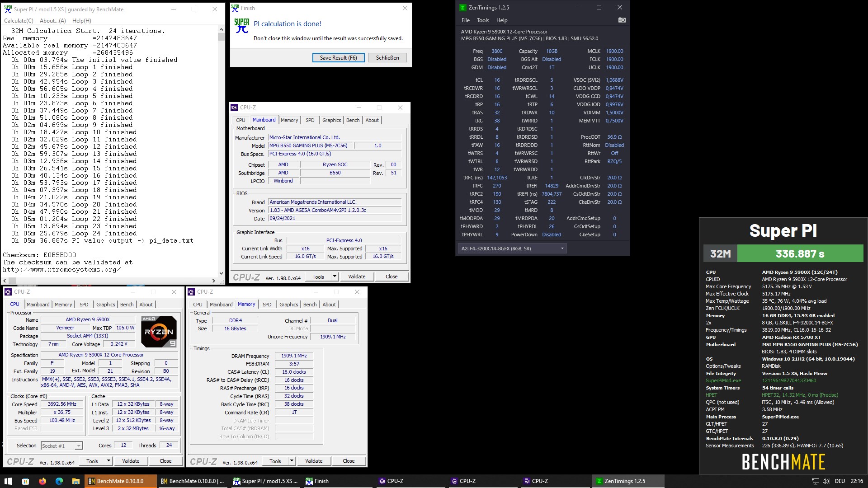868x488 pixels.
Task: Click the CPU-Z Mainboard window title icon
Action: click(234, 108)
